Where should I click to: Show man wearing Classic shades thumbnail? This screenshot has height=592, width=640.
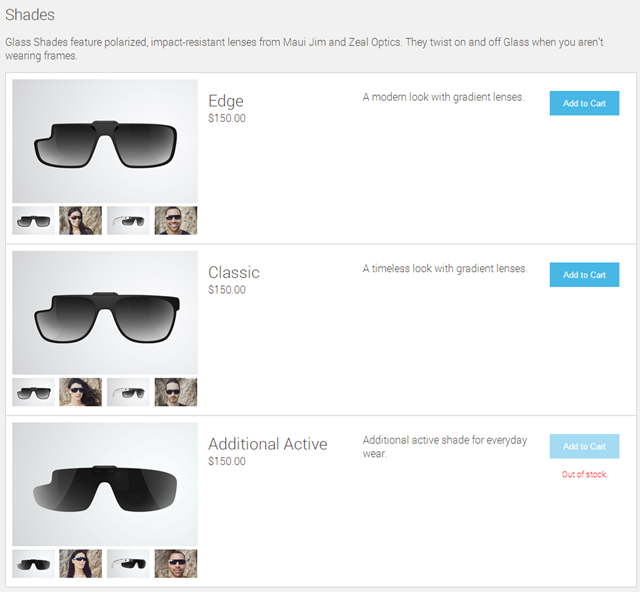point(176,392)
